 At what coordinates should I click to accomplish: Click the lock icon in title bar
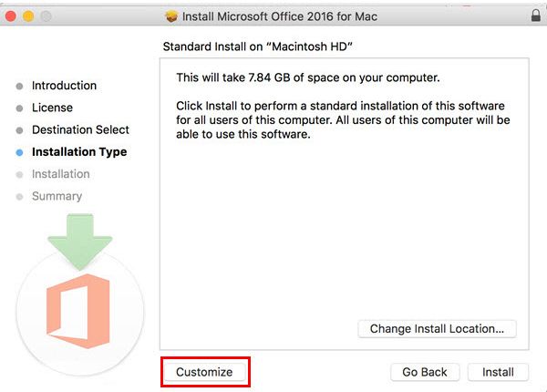point(536,15)
